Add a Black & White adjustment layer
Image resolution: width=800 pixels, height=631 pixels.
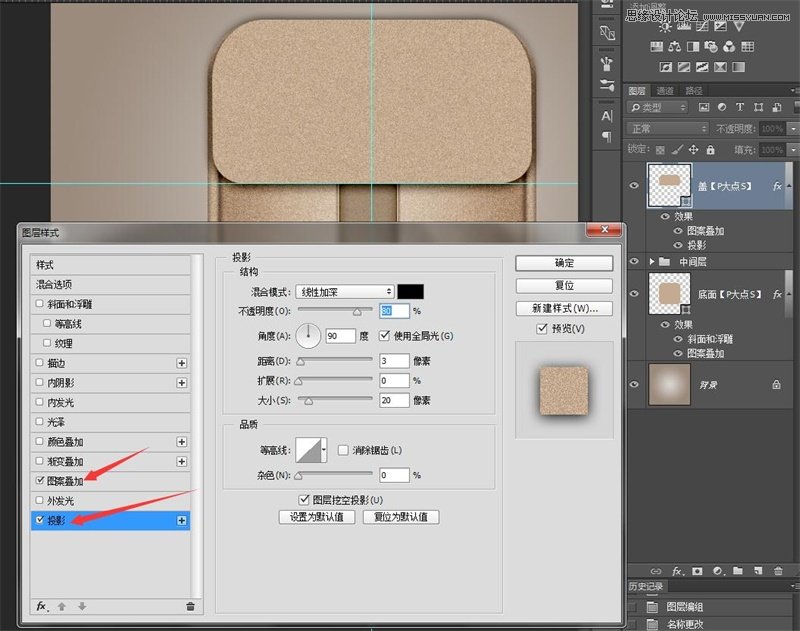693,47
